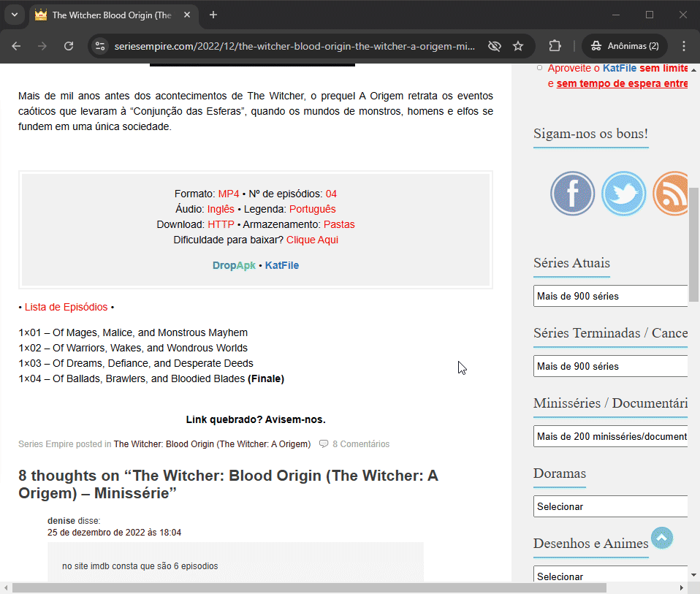The height and width of the screenshot is (594, 700).
Task: Click the Inglês audio value
Action: 221,209
